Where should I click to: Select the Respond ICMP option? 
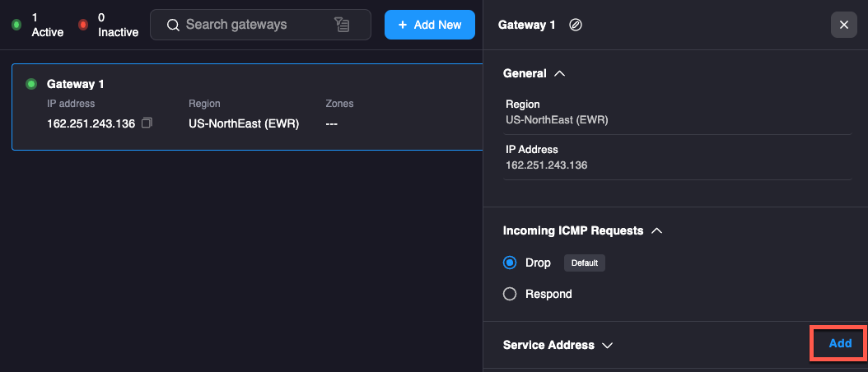[510, 294]
